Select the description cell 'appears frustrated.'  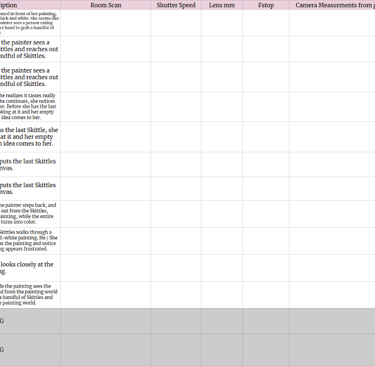point(30,241)
